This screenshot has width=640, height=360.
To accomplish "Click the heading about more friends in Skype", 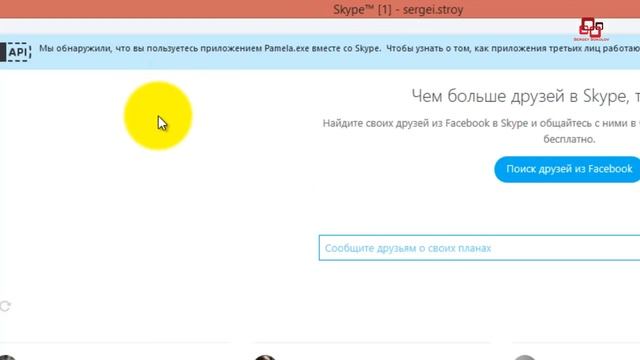I will [x=525, y=96].
